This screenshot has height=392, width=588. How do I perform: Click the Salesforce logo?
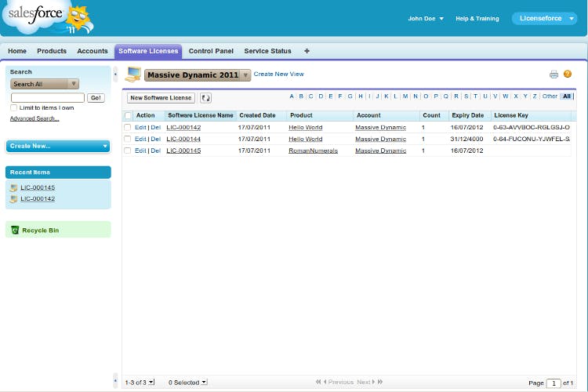47,17
